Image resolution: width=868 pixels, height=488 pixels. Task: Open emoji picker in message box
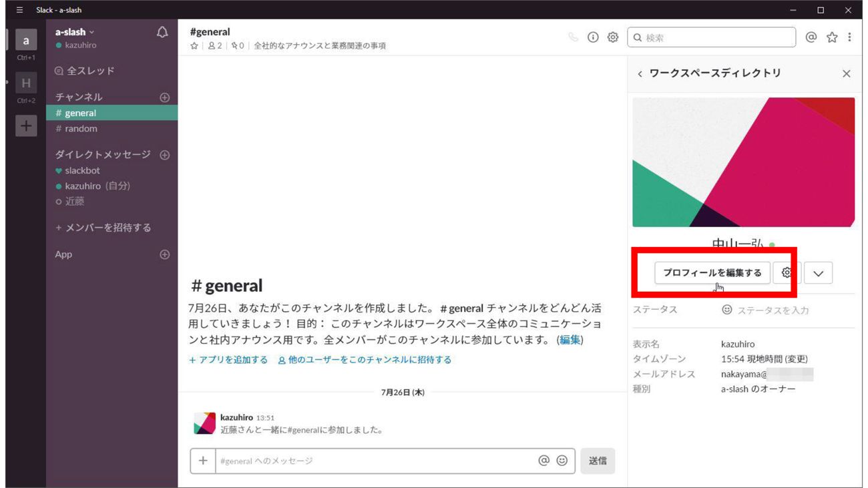click(x=562, y=461)
